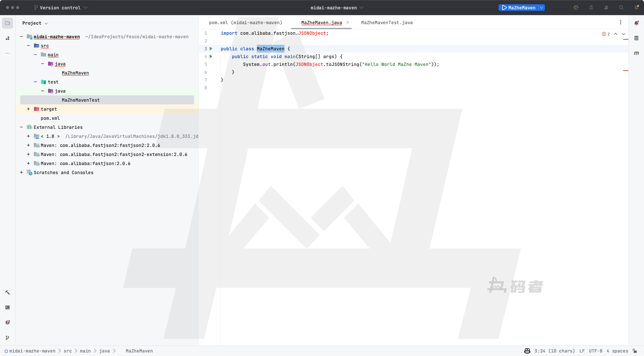Open the Git tool window icon
Screen dimensions: 644x356
pyautogui.click(x=8, y=338)
